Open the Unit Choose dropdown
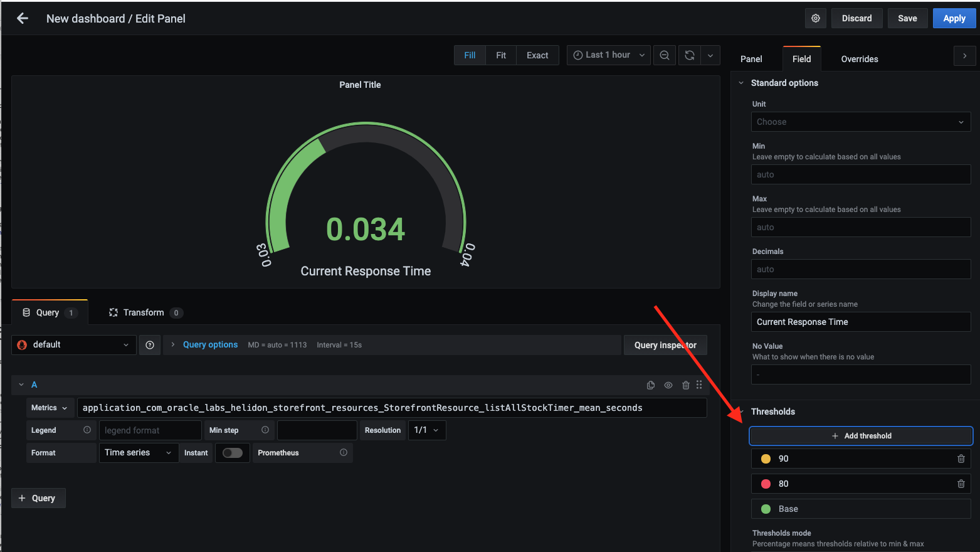Image resolution: width=980 pixels, height=552 pixels. point(861,122)
